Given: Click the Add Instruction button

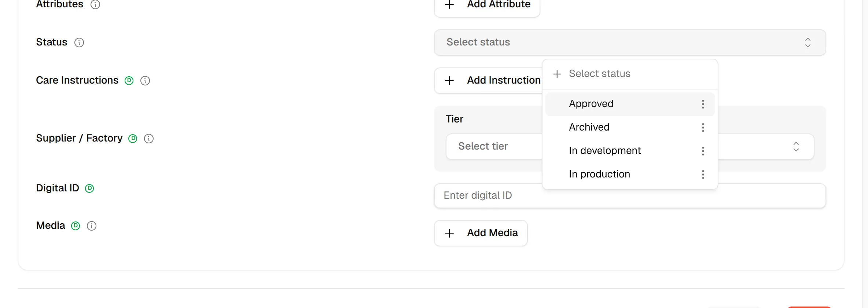Looking at the screenshot, I should 488,81.
